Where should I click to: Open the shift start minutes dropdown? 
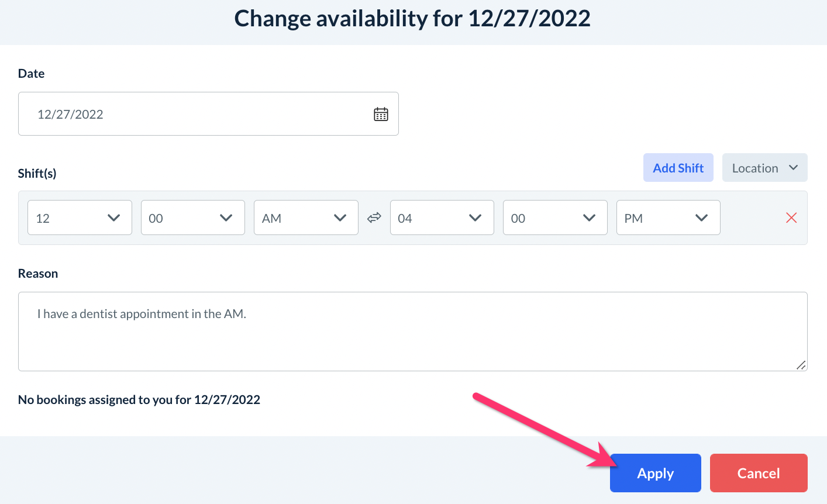(192, 218)
